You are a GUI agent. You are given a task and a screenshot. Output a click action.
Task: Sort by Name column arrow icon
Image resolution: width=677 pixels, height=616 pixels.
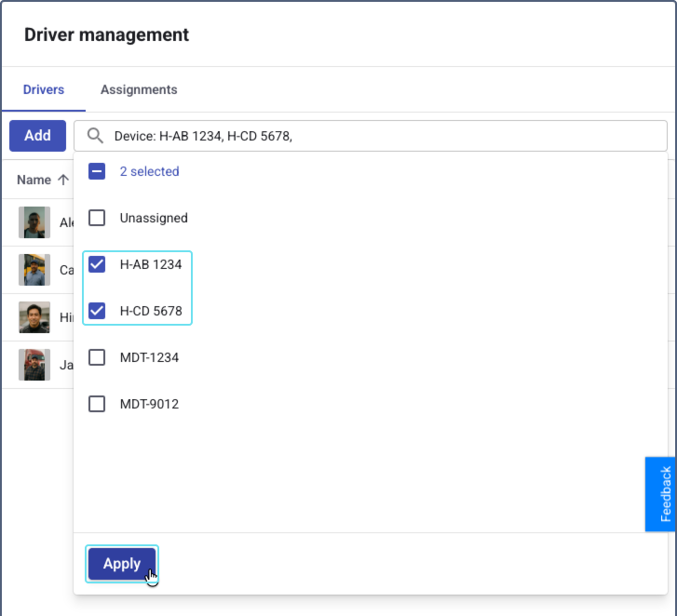coord(63,180)
